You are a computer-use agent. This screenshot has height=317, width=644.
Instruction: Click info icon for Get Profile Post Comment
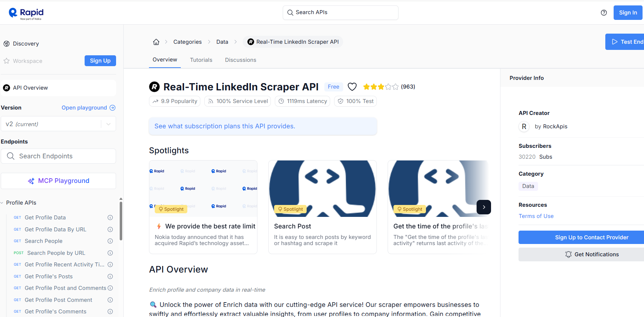[x=110, y=300]
